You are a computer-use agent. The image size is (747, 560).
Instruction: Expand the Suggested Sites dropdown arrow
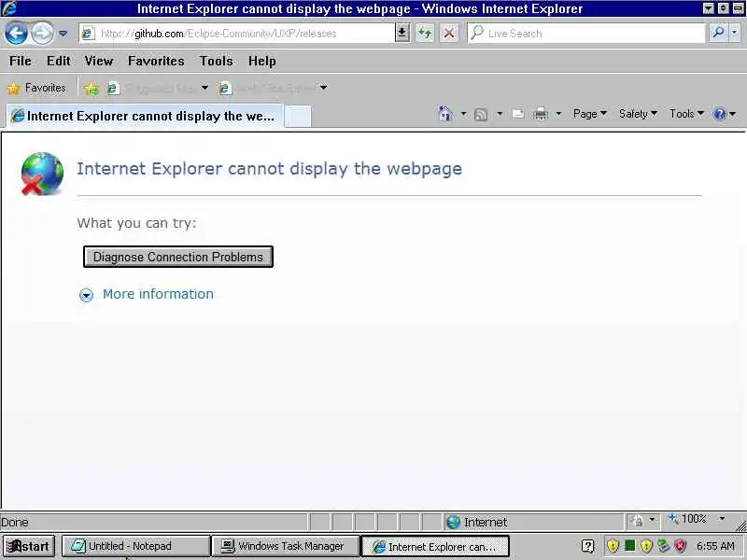(x=204, y=88)
